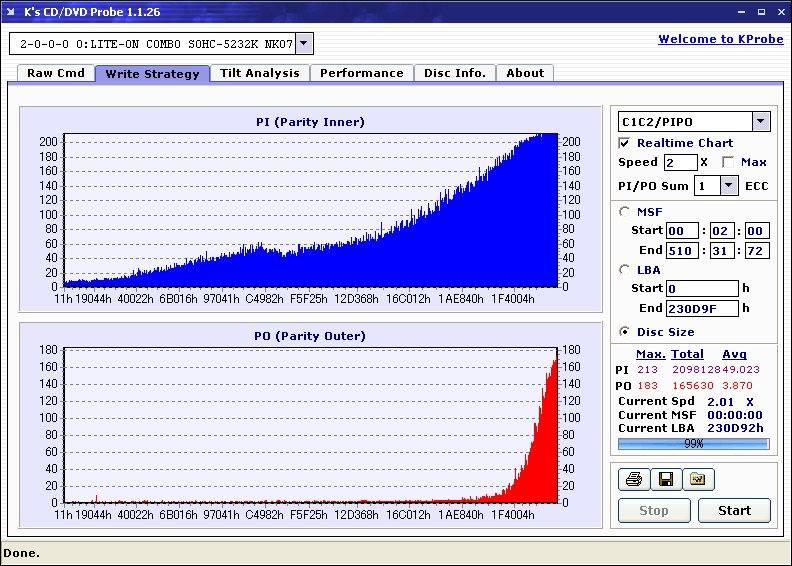Switch to the Raw Cmd tab
This screenshot has width=792, height=566.
(x=56, y=73)
